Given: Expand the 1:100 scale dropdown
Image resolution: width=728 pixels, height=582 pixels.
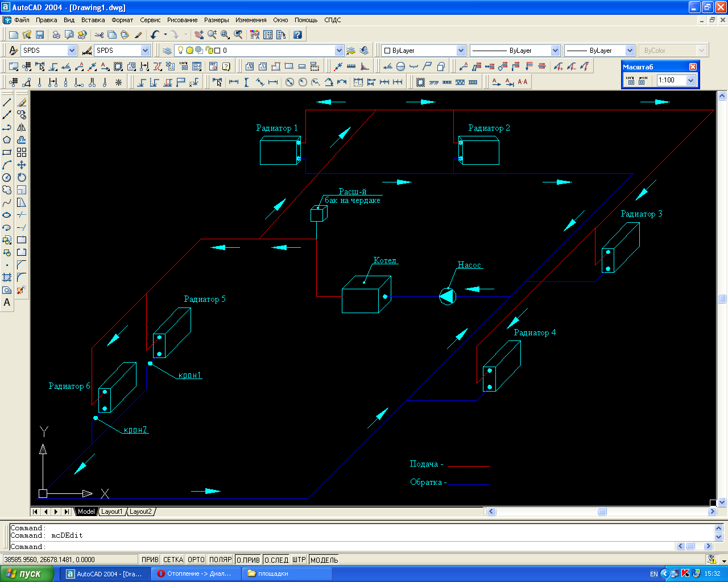Looking at the screenshot, I should (x=691, y=80).
